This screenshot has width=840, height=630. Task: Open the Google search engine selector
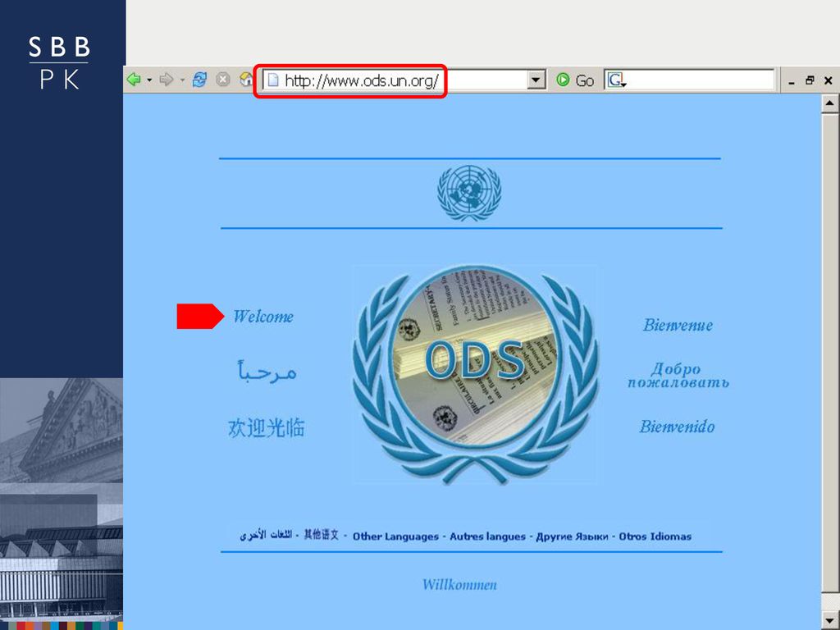pos(617,80)
